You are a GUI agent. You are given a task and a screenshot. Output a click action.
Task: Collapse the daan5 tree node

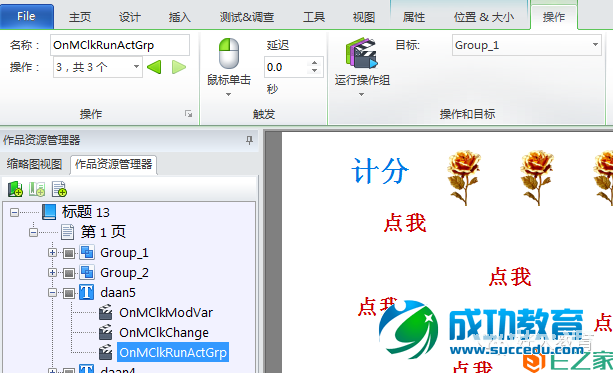52,292
